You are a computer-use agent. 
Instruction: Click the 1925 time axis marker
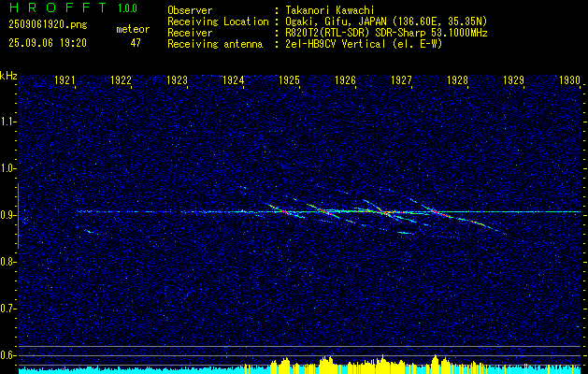[x=290, y=79]
